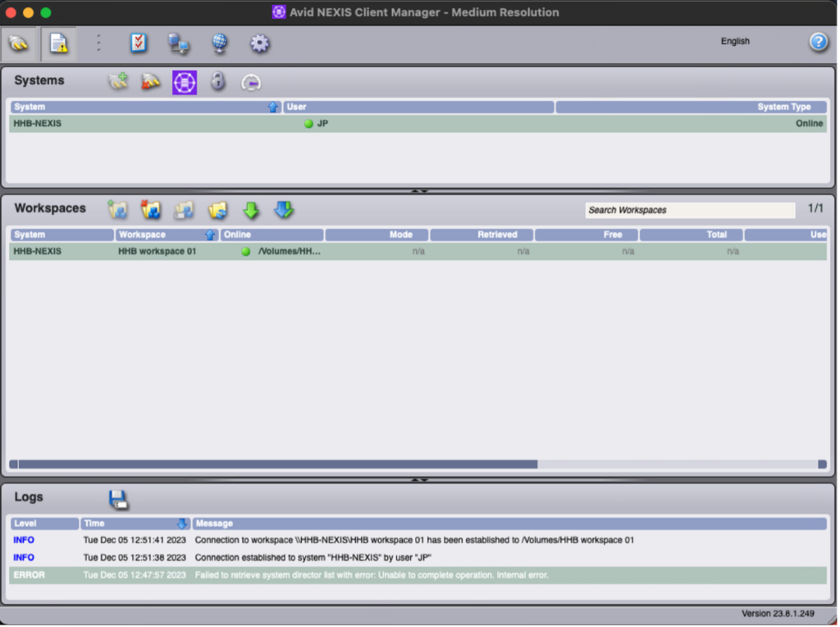Refresh workspaces with folder arrows icon
This screenshot has height=627, width=840.
point(217,210)
